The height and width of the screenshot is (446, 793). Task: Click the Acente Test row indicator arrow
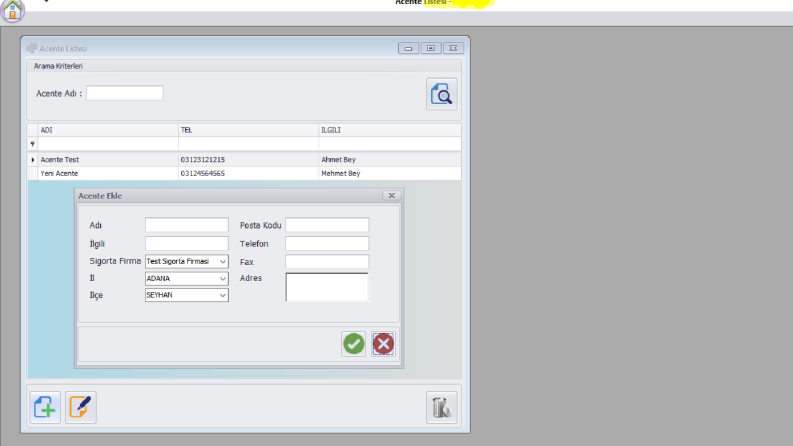(32, 160)
